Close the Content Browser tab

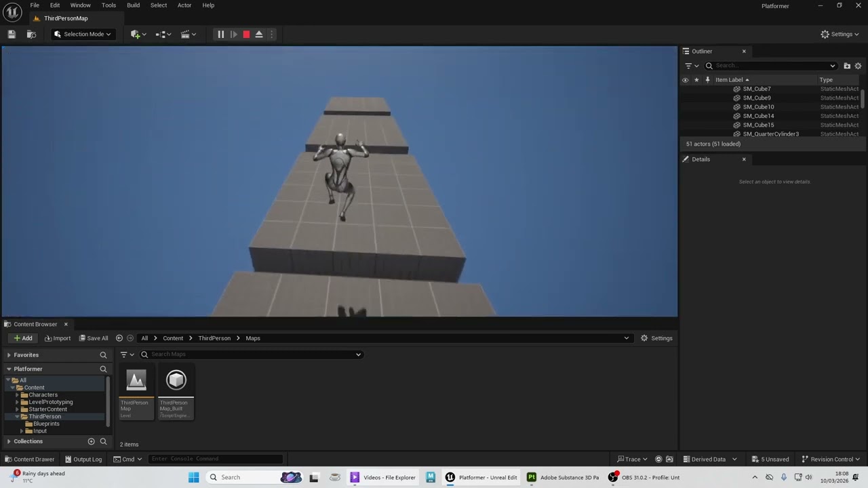(x=66, y=324)
